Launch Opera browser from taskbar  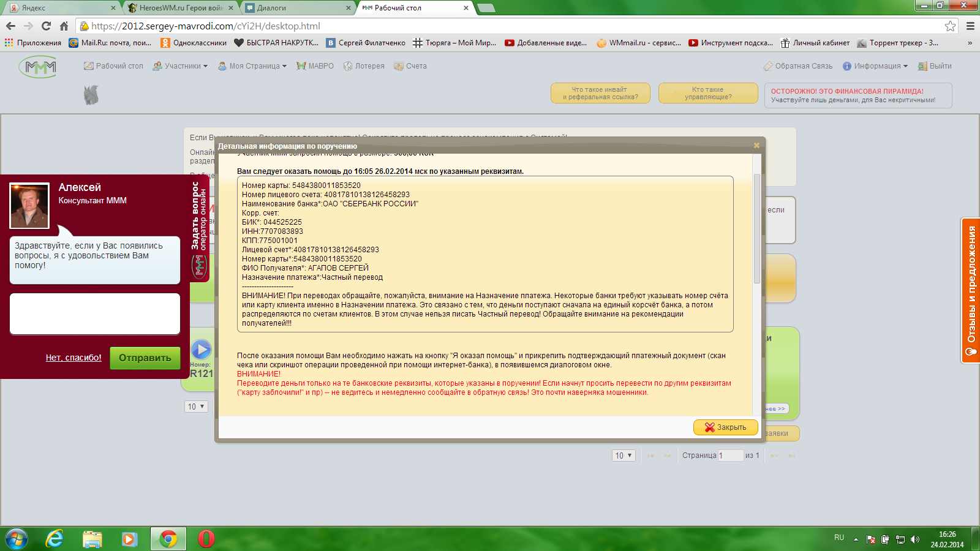(x=206, y=539)
